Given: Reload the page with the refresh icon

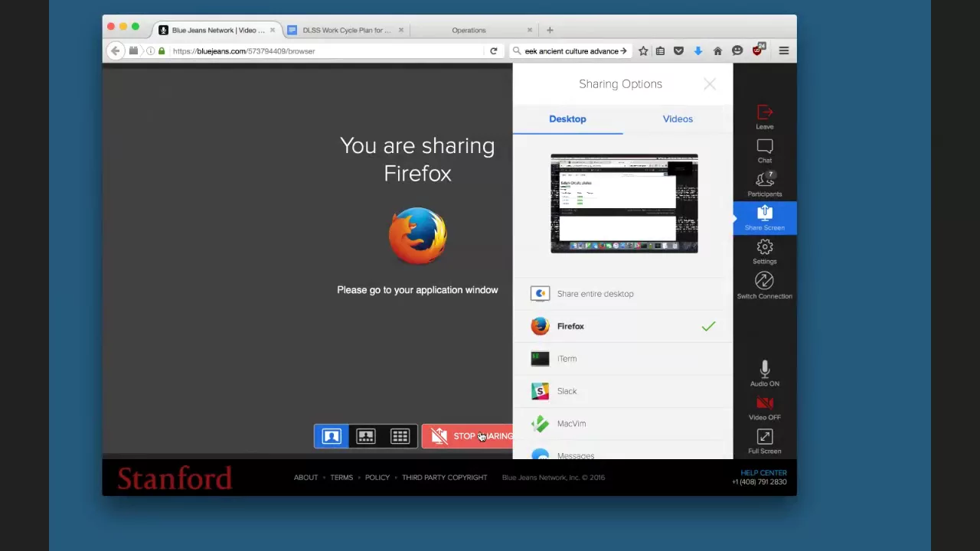Looking at the screenshot, I should pyautogui.click(x=494, y=51).
